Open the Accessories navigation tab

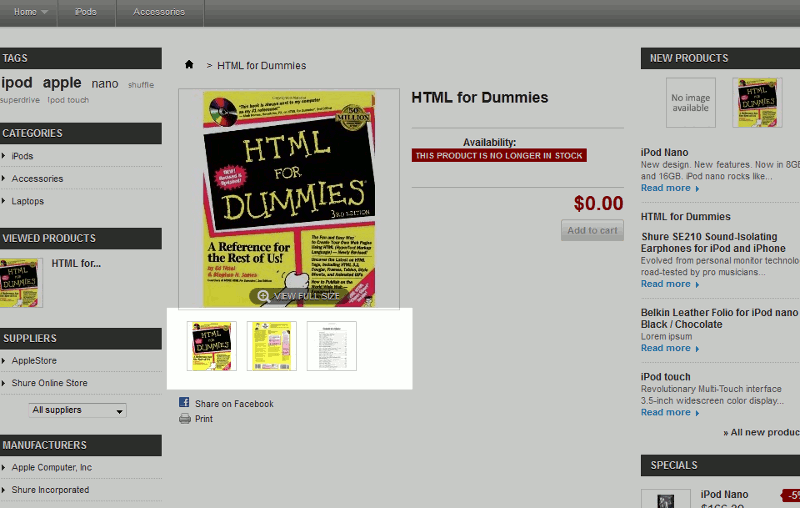[x=159, y=12]
